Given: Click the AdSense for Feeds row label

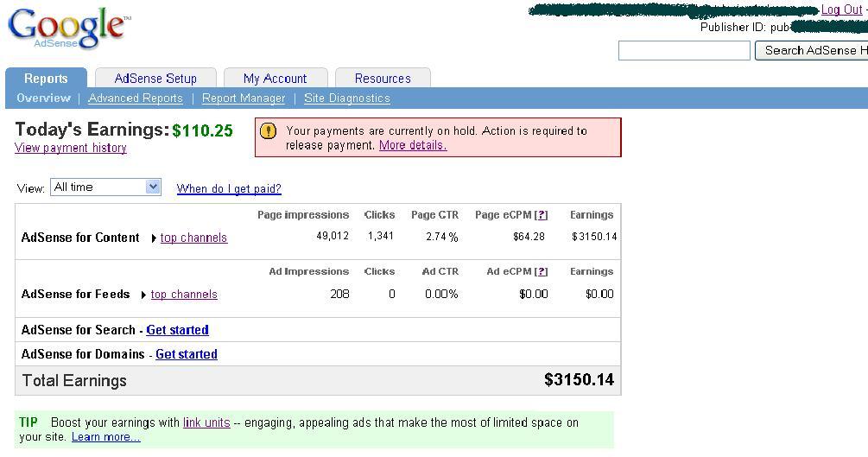Looking at the screenshot, I should point(75,294).
